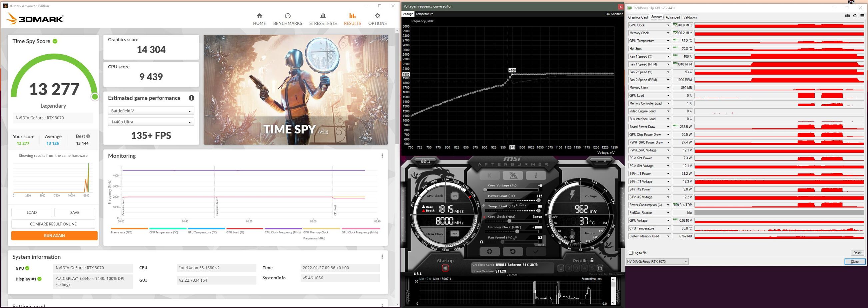This screenshot has width=868, height=308.
Task: Click Afterburner OC Scanner magnifier button
Action: pyautogui.click(x=426, y=161)
